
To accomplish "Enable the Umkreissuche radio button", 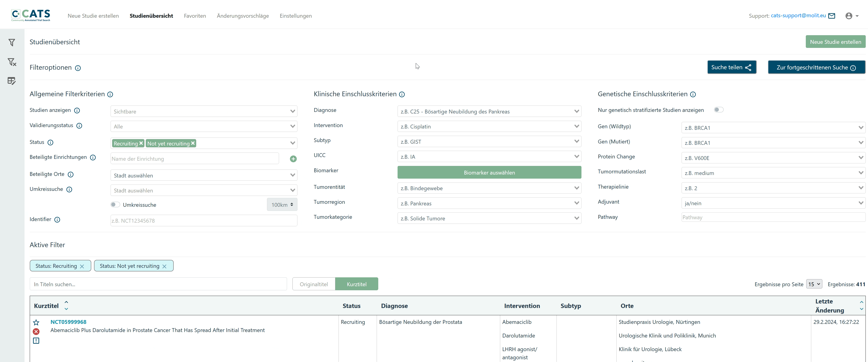I will click(x=115, y=204).
